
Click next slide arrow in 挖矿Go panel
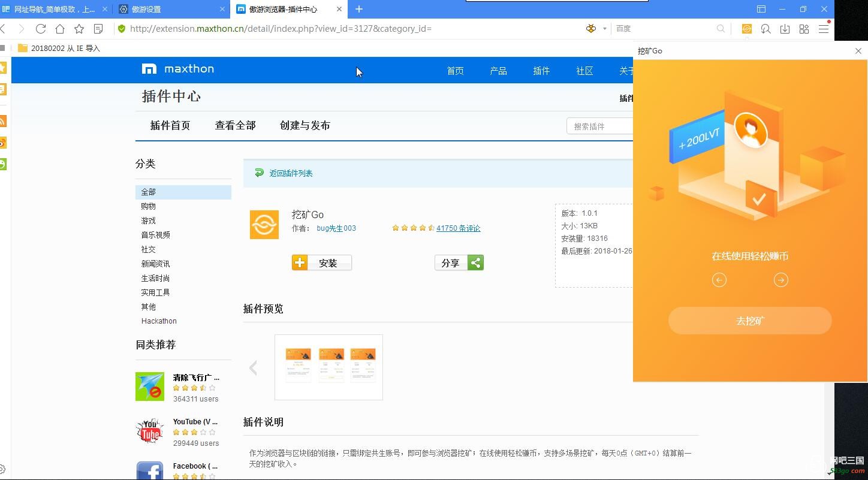pyautogui.click(x=780, y=280)
